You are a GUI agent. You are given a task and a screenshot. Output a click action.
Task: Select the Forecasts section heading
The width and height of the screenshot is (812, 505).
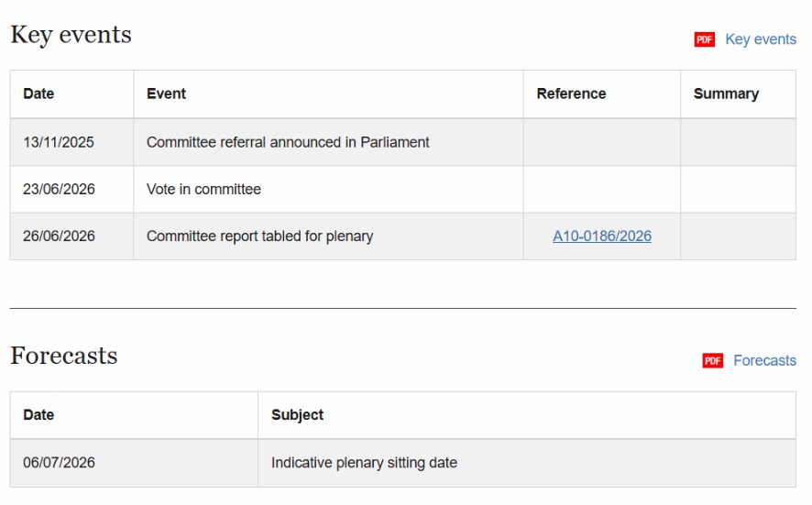tap(64, 356)
